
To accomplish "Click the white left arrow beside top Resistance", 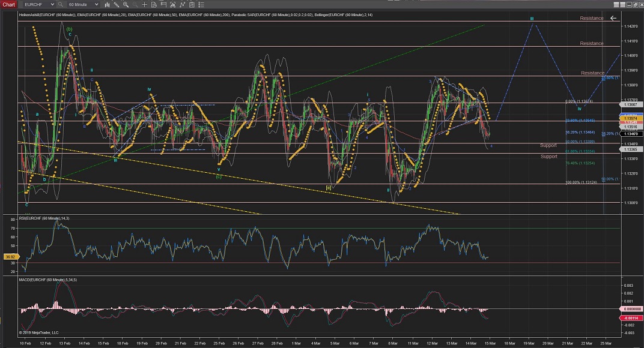I will [613, 18].
